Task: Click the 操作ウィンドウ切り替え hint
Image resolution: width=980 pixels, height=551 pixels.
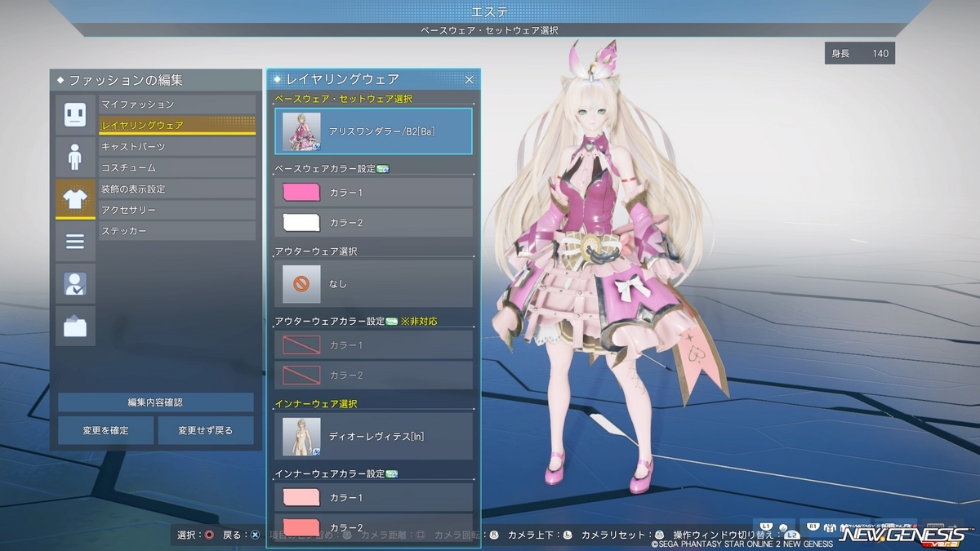Action: pos(735,535)
